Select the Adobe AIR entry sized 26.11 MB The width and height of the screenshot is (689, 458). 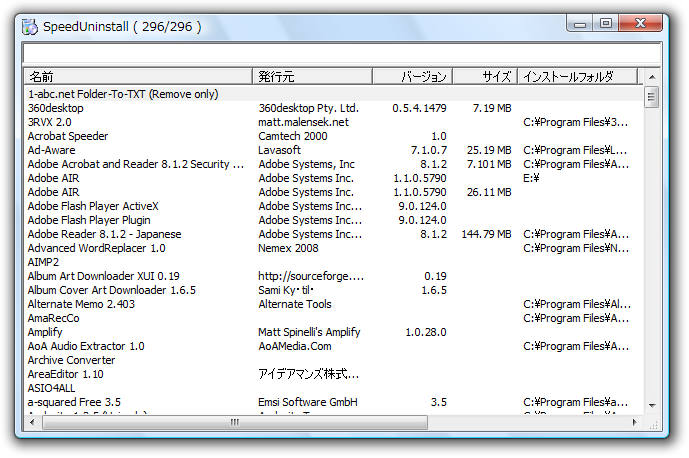[53, 192]
